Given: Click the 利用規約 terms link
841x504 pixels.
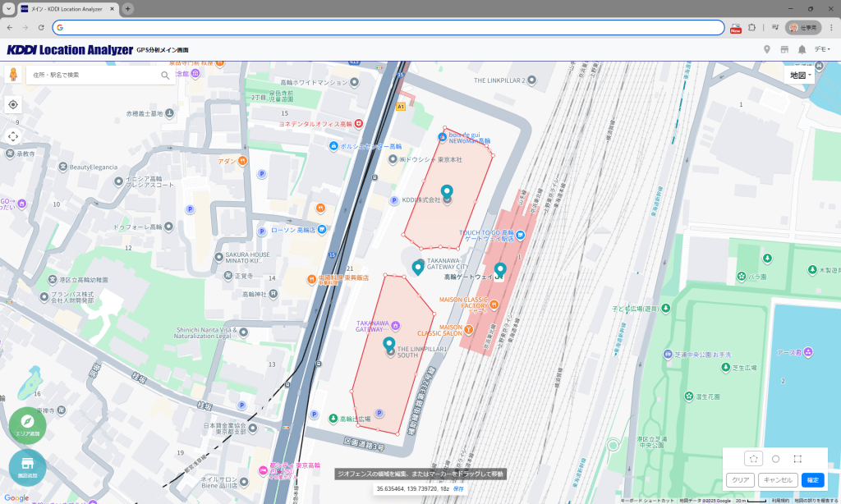Looking at the screenshot, I should (x=780, y=500).
